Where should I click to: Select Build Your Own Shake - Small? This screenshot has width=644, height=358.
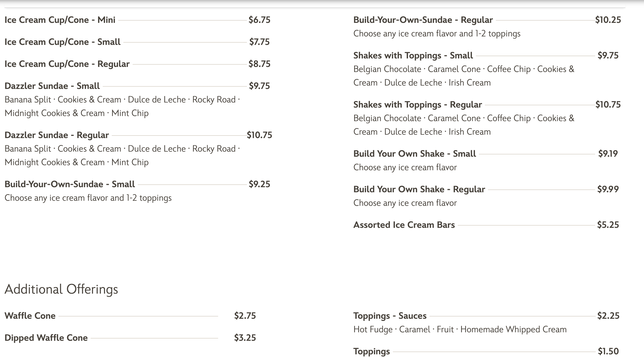(414, 154)
